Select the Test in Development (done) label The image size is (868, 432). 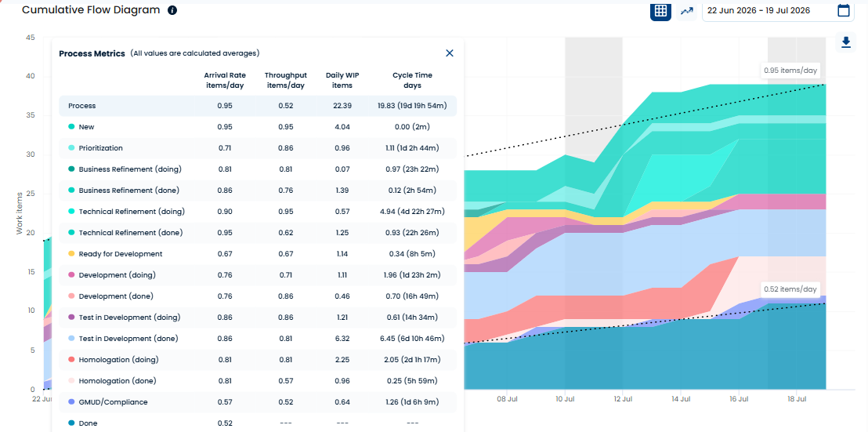coord(128,339)
